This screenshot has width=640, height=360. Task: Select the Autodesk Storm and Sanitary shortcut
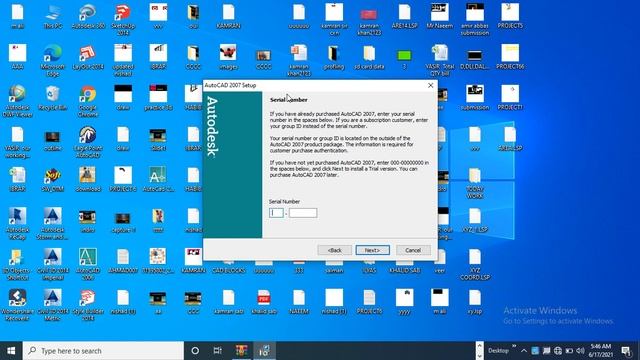(53, 224)
